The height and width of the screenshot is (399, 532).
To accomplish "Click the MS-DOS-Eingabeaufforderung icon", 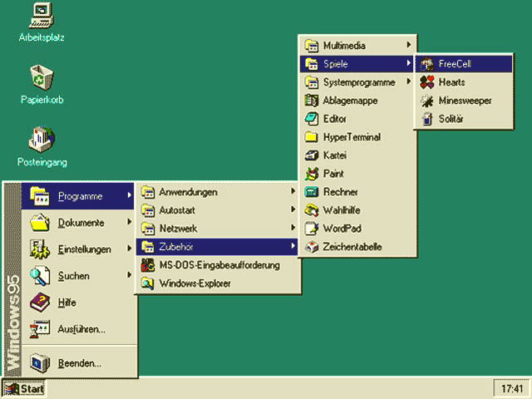I will pyautogui.click(x=148, y=265).
